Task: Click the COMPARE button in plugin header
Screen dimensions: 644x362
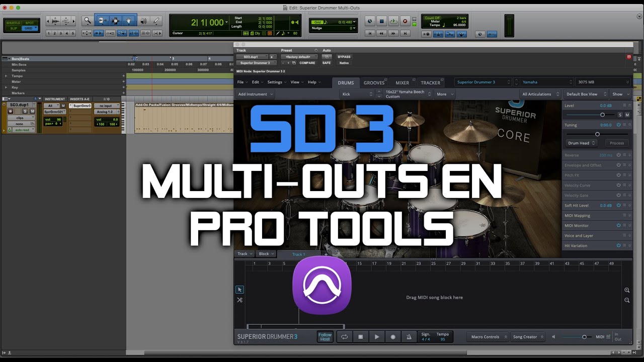Action: point(307,63)
